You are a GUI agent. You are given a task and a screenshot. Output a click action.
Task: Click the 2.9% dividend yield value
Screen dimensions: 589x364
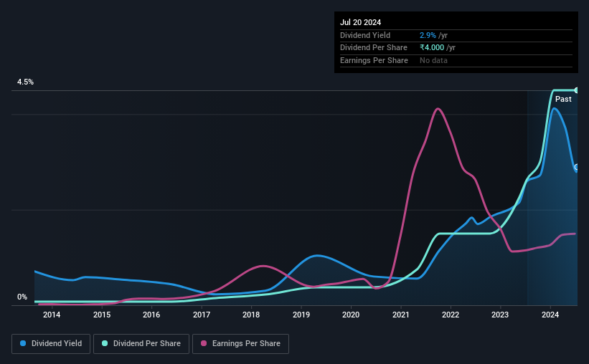coord(428,35)
